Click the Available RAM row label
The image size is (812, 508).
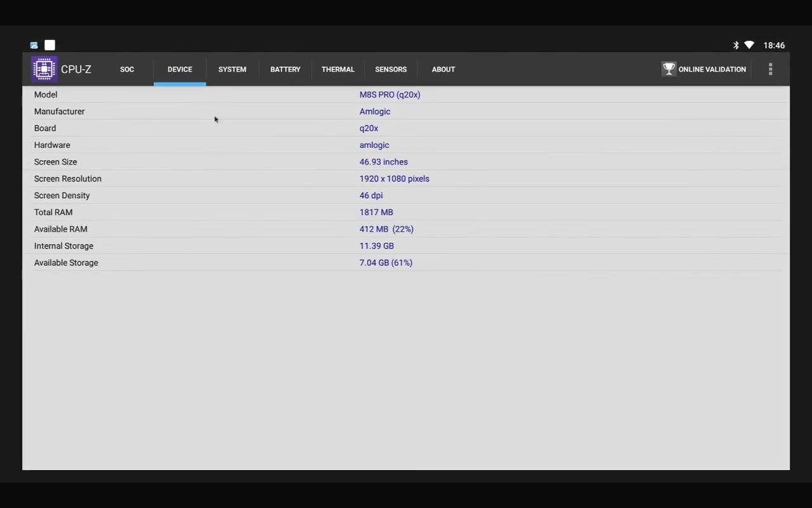(x=61, y=229)
